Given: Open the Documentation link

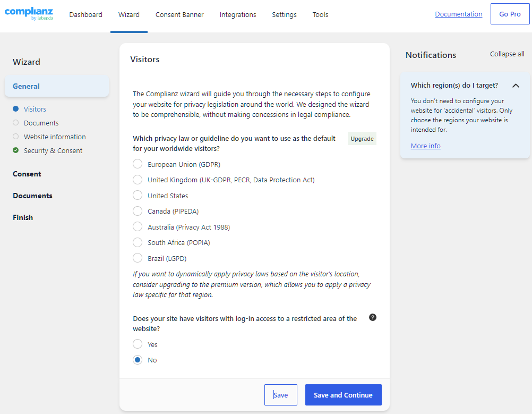Looking at the screenshot, I should click(x=458, y=14).
